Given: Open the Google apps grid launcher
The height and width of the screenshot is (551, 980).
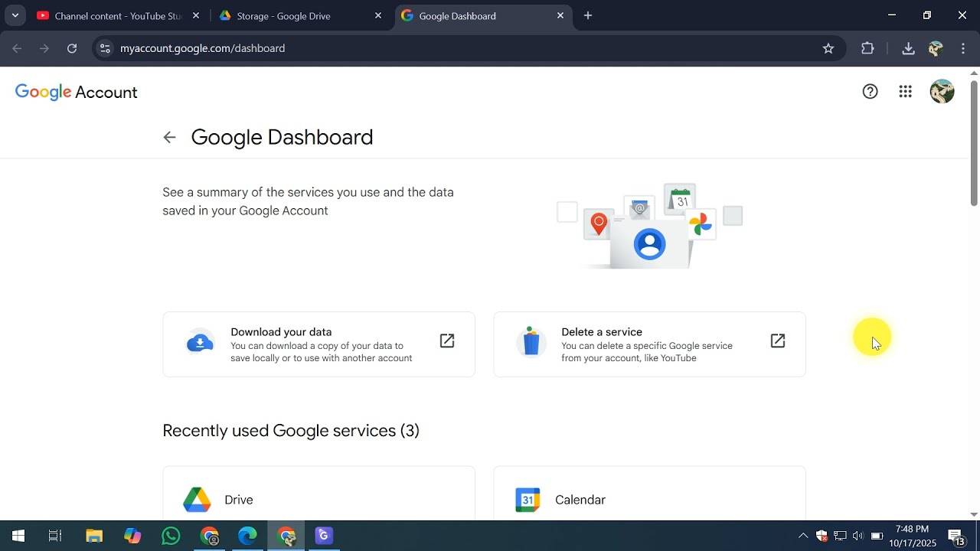Looking at the screenshot, I should tap(905, 92).
